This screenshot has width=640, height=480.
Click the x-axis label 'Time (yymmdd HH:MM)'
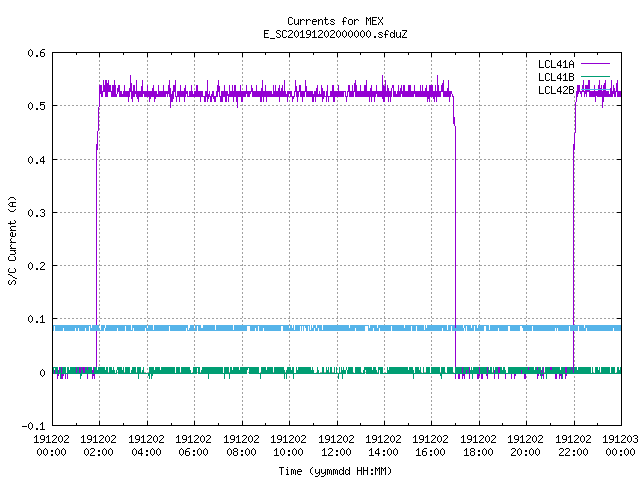pyautogui.click(x=335, y=471)
